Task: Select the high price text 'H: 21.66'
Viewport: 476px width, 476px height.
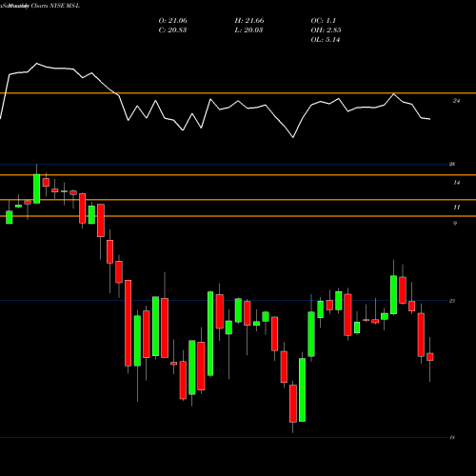Action: [x=249, y=21]
